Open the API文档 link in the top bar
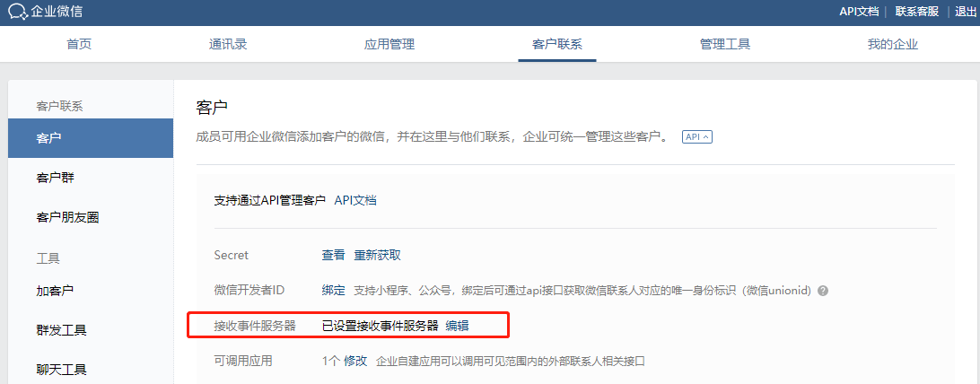 coord(859,12)
